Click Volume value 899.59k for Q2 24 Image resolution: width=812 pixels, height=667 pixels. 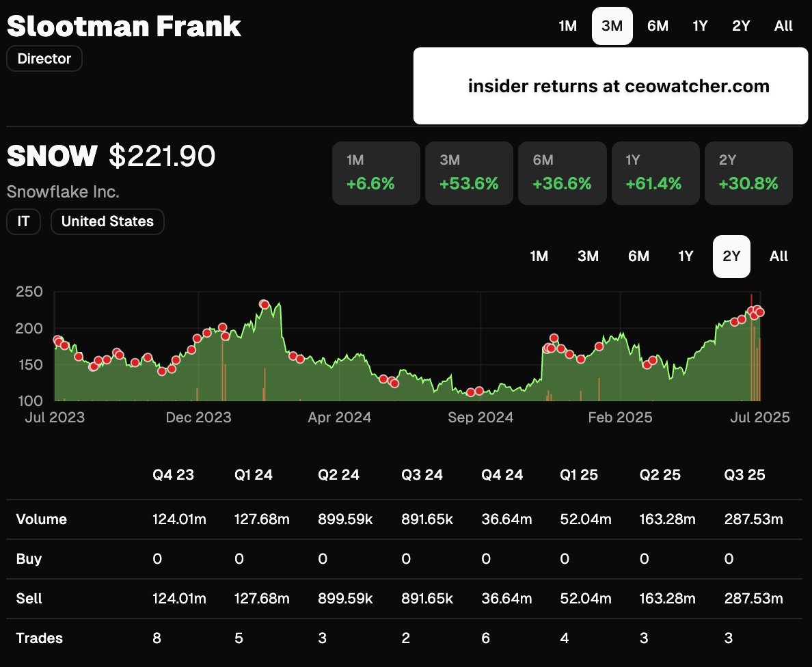click(x=345, y=519)
